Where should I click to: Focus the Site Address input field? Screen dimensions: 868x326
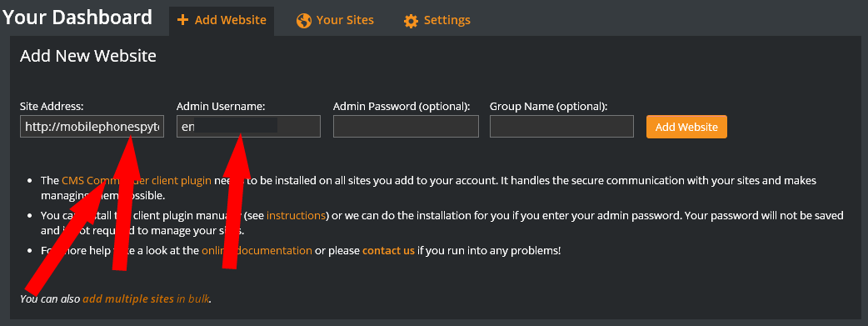[x=92, y=127]
